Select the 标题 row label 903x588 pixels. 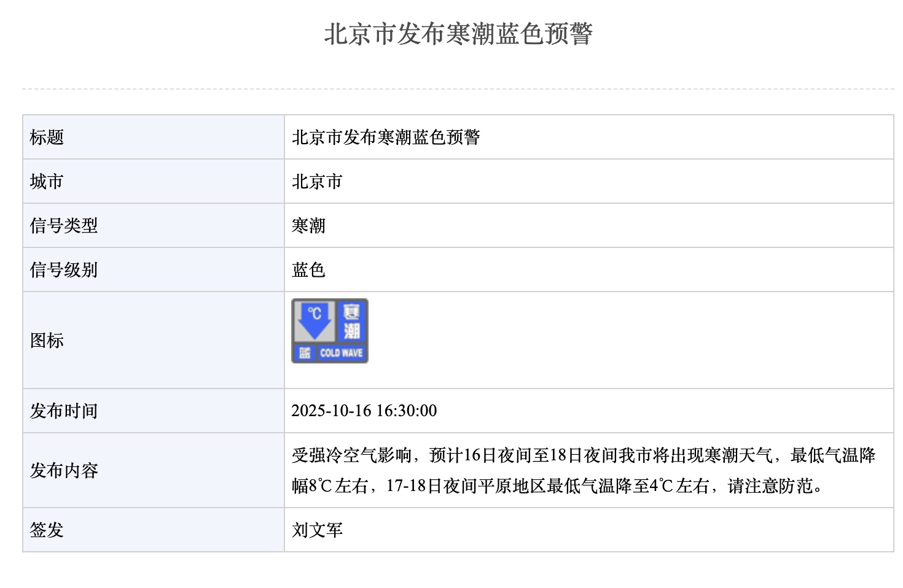coord(47,137)
